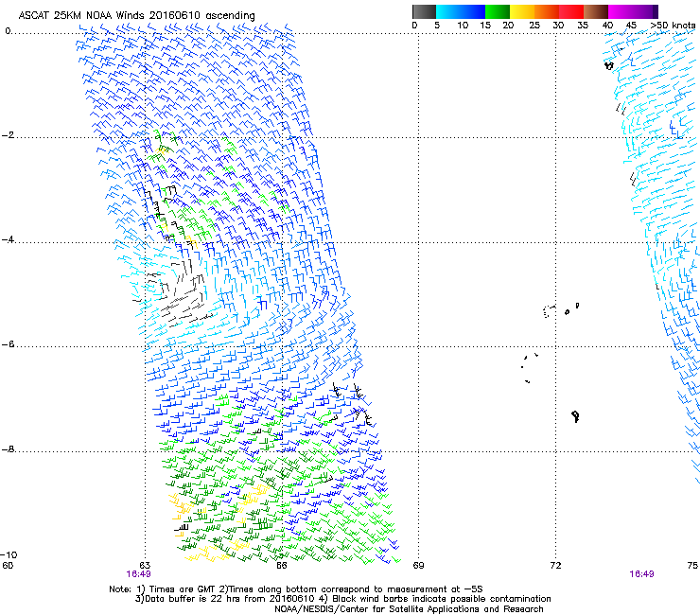Select the '-8' latitude axis label
The image size is (700, 615).
(x=8, y=449)
